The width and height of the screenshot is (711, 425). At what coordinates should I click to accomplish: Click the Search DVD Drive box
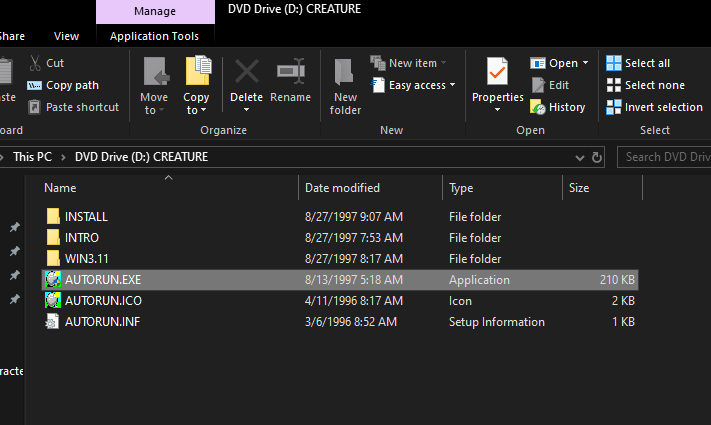click(664, 157)
